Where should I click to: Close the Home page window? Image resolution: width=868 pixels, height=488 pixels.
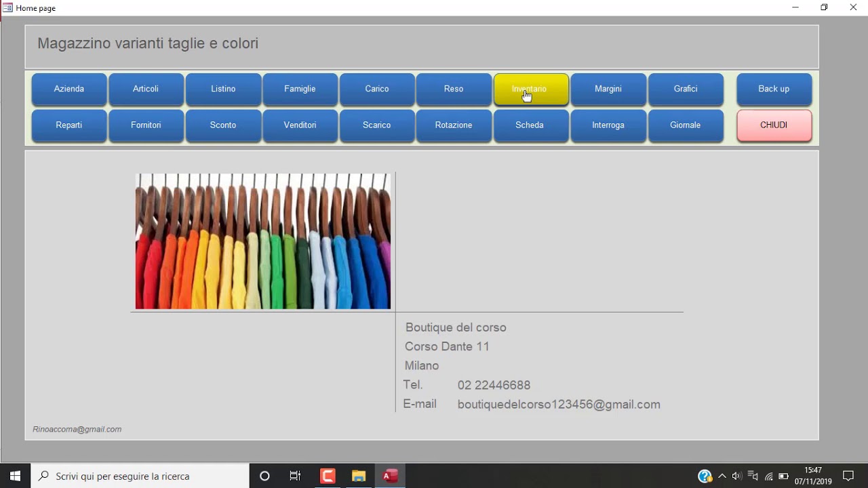click(853, 7)
